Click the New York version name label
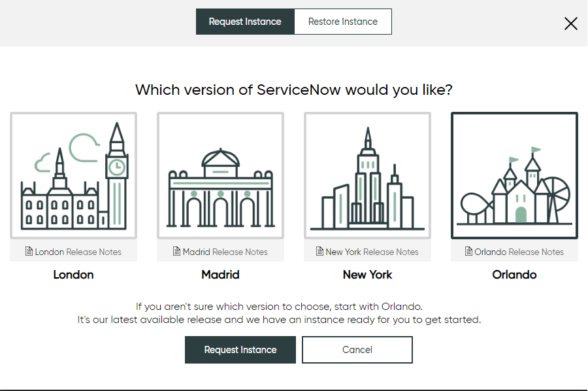 367,275
